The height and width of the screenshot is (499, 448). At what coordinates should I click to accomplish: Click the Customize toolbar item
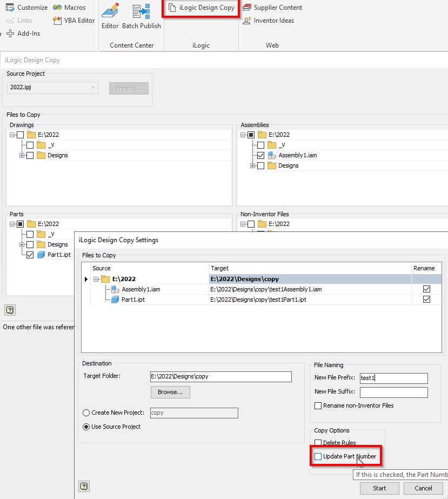click(x=26, y=7)
